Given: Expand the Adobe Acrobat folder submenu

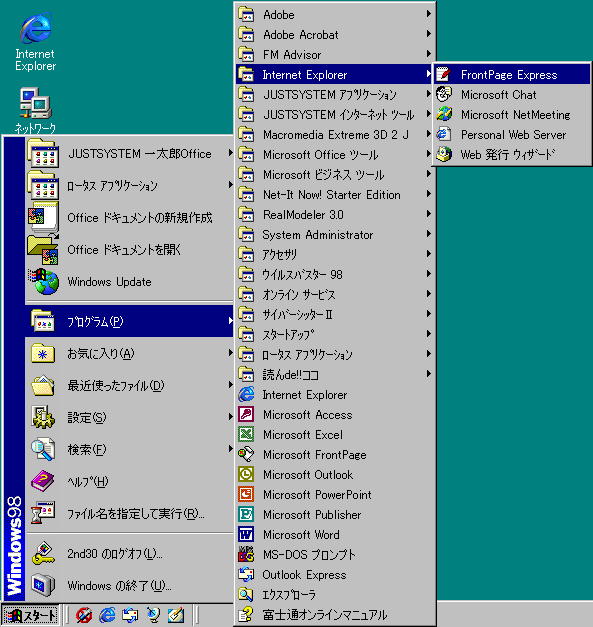Looking at the screenshot, I should [x=335, y=34].
